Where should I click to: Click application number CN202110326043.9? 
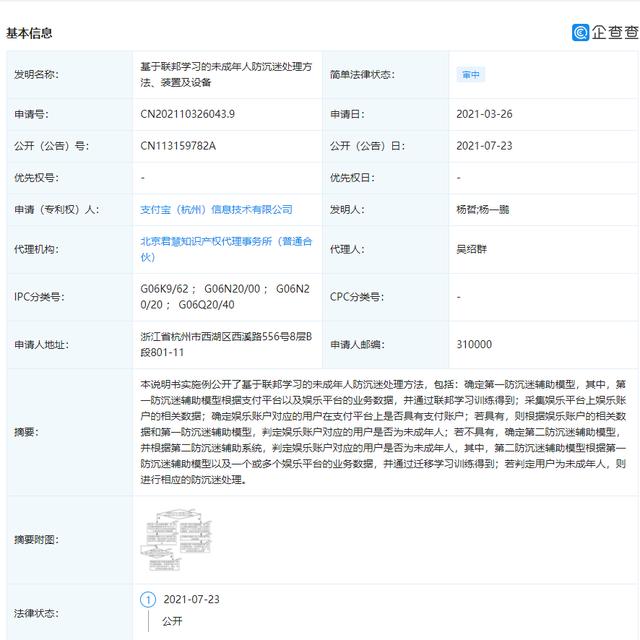coord(187,114)
